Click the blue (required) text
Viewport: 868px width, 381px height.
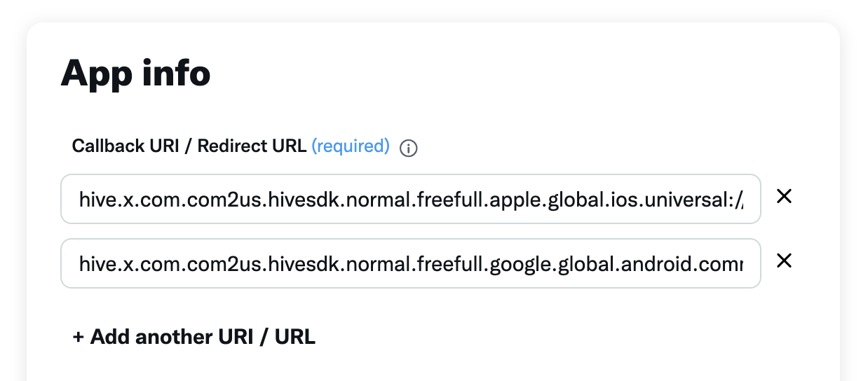(x=350, y=146)
